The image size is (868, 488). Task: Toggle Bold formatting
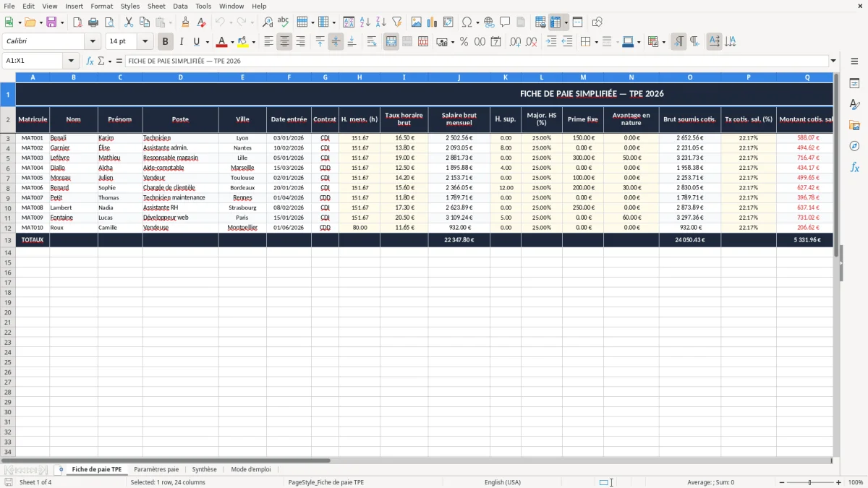coord(166,42)
